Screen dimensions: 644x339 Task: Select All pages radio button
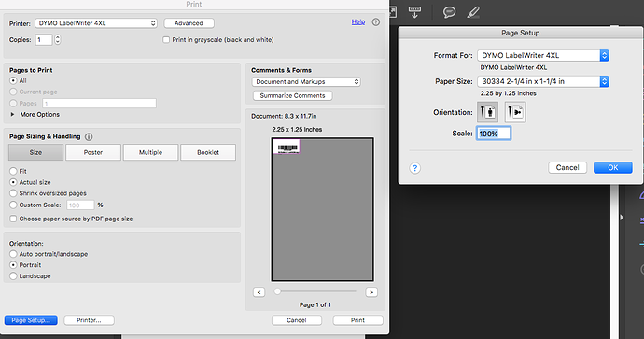coord(13,80)
